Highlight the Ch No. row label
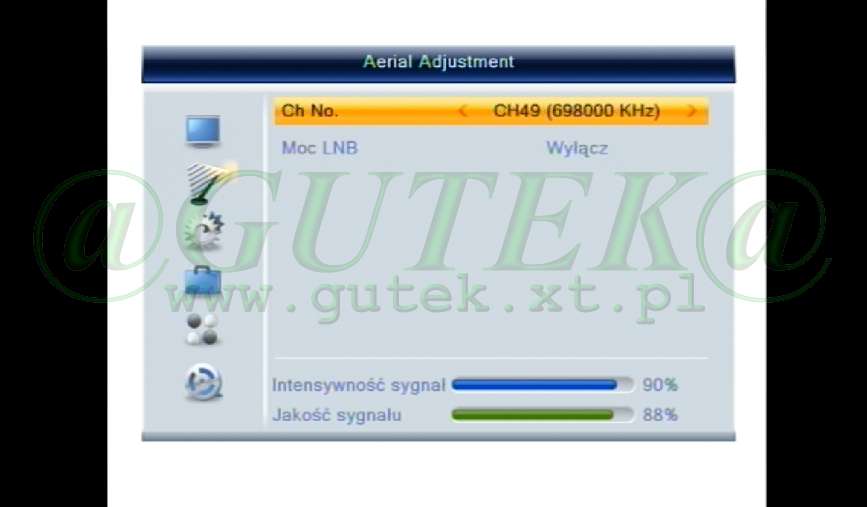Viewport: 867px width, 507px height. point(310,111)
